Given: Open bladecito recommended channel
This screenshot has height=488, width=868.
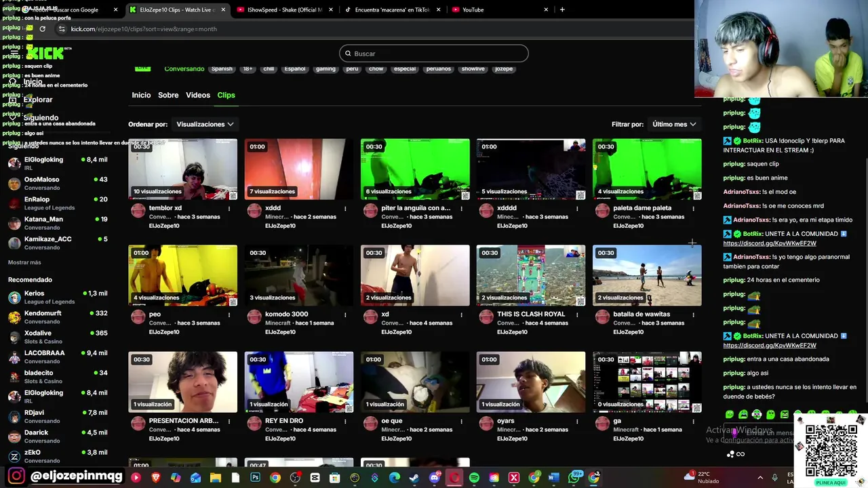Looking at the screenshot, I should (58, 377).
